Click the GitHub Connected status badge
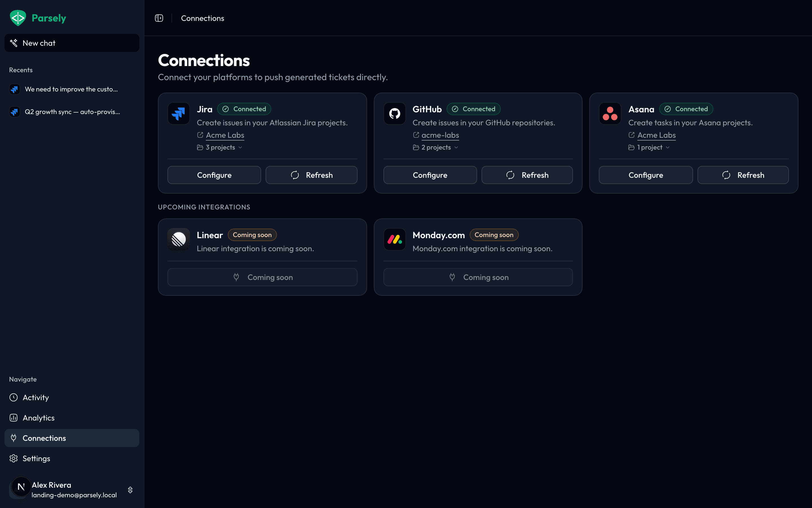The image size is (812, 508). (473, 109)
